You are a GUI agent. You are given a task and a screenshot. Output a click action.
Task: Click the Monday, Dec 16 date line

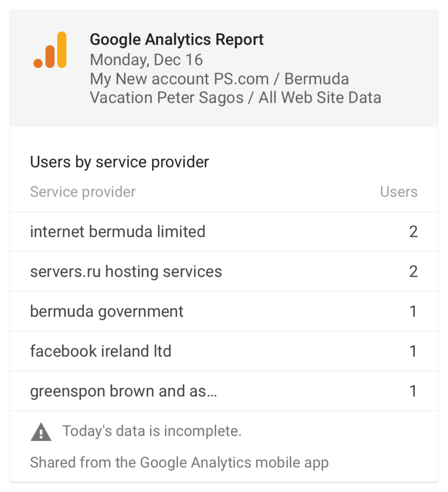(146, 60)
